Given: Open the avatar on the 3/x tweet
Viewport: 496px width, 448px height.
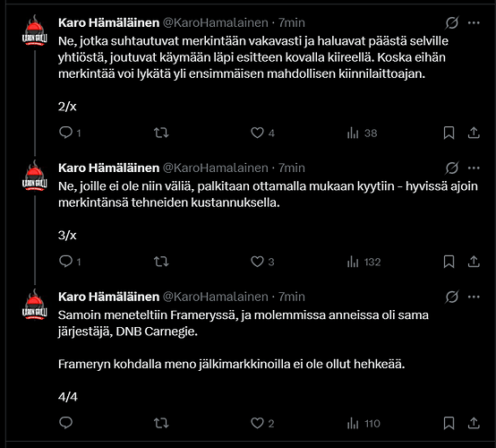Looking at the screenshot, I should pyautogui.click(x=35, y=176).
